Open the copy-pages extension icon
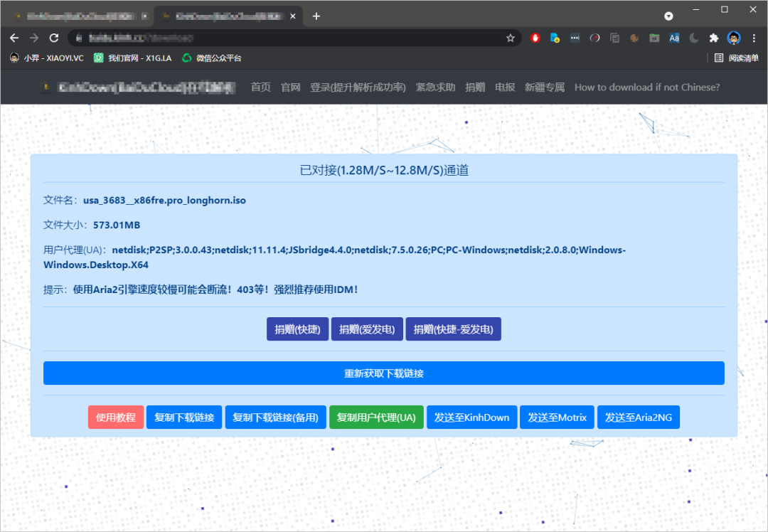Image resolution: width=768 pixels, height=532 pixels. [x=614, y=38]
